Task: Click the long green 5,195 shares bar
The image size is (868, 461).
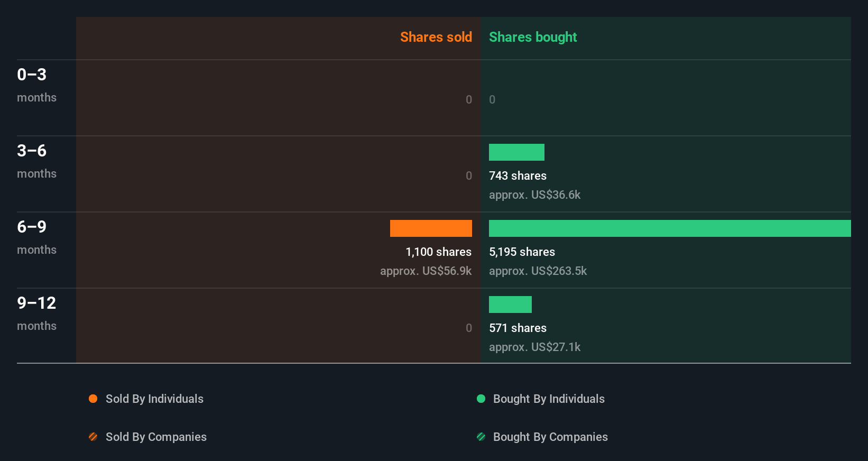Action: (670, 228)
